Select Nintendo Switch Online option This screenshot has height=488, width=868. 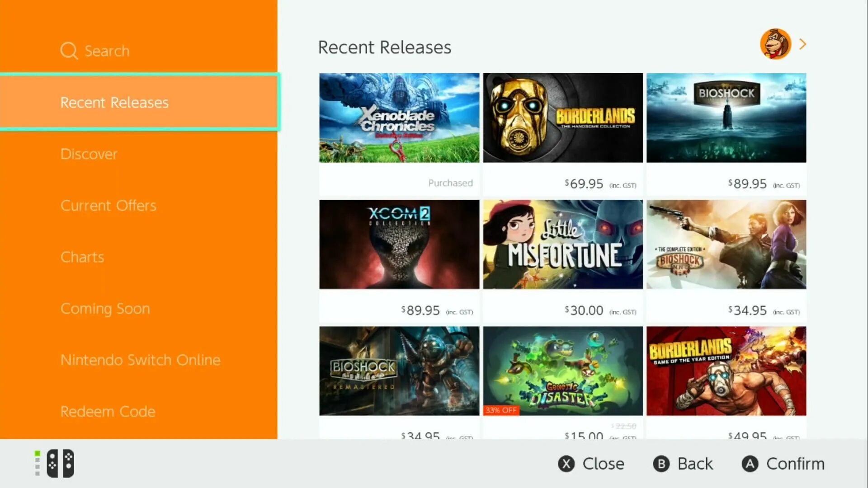click(x=141, y=359)
